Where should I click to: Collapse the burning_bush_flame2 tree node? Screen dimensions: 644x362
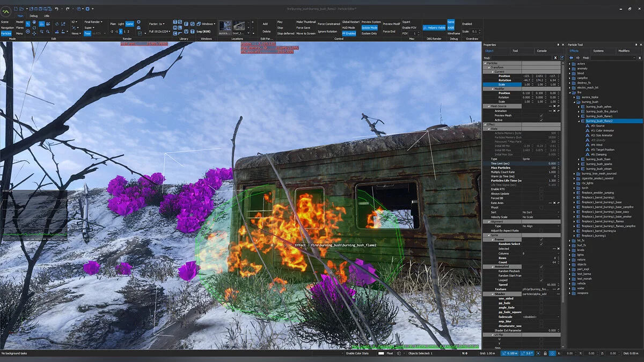point(579,121)
